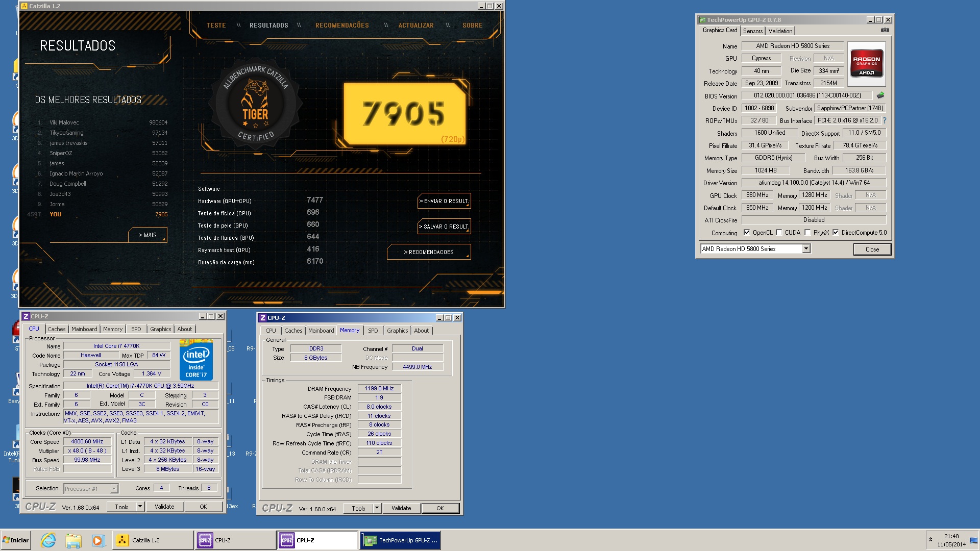The height and width of the screenshot is (551, 980).
Task: Click the tray network monitor icon
Action: (974, 540)
